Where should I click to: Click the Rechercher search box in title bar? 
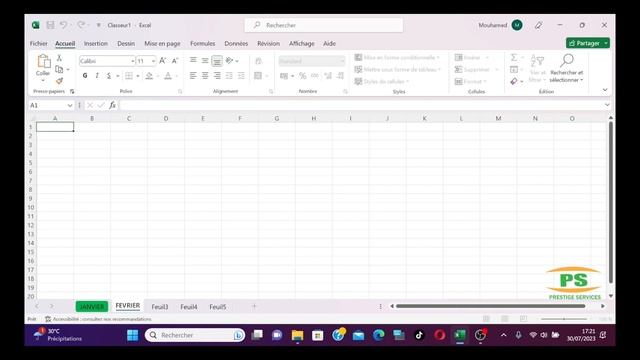tap(324, 25)
